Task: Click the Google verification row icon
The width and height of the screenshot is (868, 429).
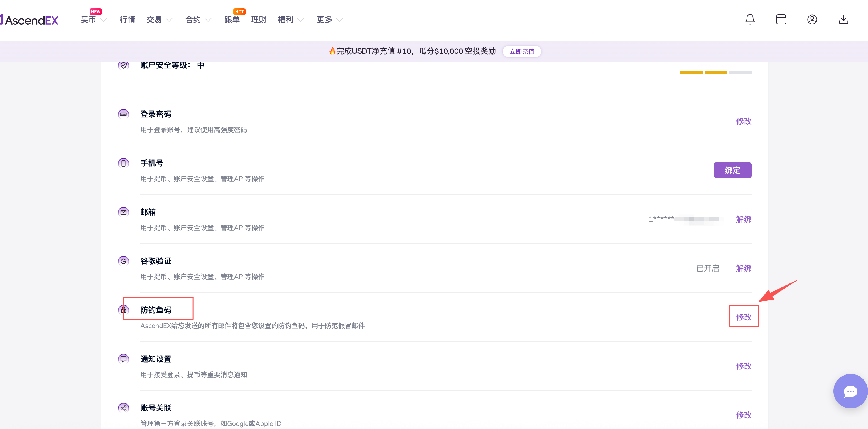Action: point(123,261)
